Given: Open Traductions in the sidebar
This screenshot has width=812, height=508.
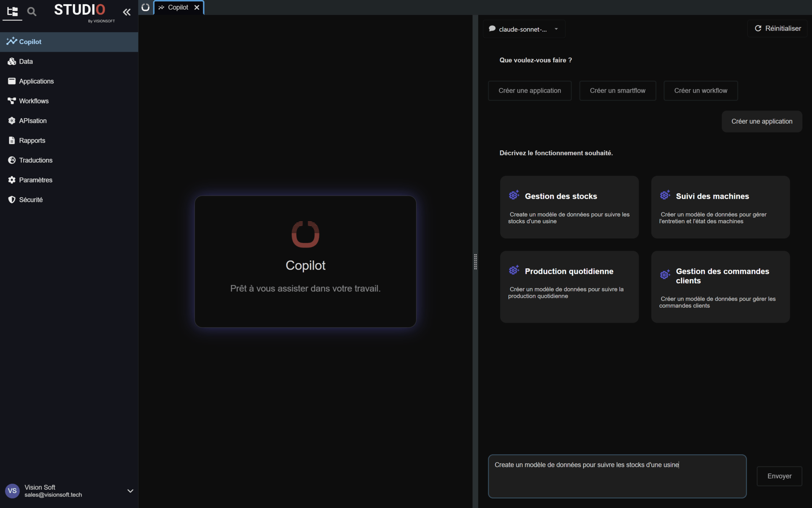Looking at the screenshot, I should pyautogui.click(x=36, y=160).
